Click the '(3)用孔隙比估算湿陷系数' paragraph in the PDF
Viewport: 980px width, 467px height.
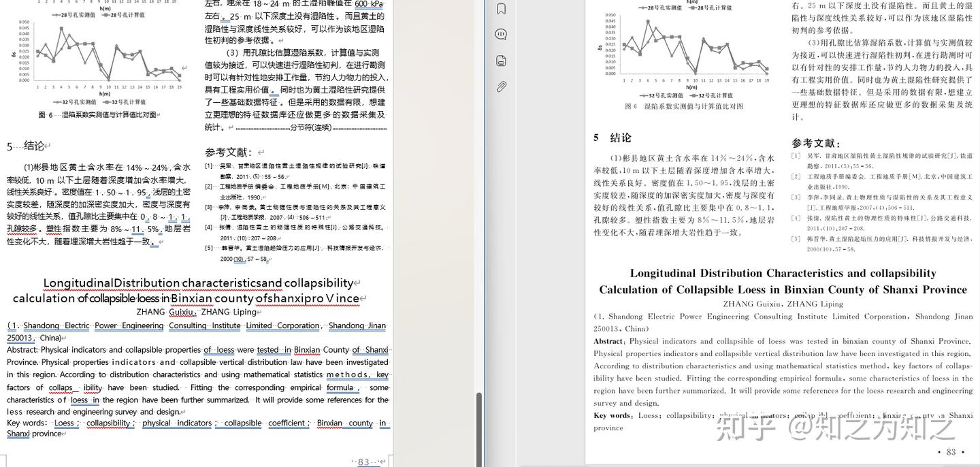(882, 79)
